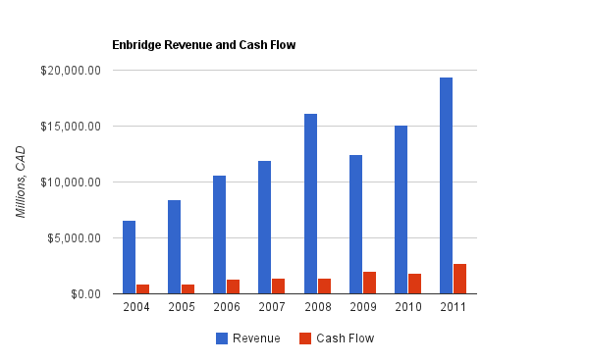Click the 2004 blue Revenue bar

(130, 257)
